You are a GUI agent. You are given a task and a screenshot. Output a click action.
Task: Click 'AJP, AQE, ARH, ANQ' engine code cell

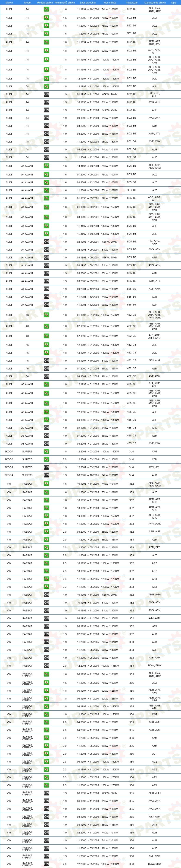[x=154, y=336]
